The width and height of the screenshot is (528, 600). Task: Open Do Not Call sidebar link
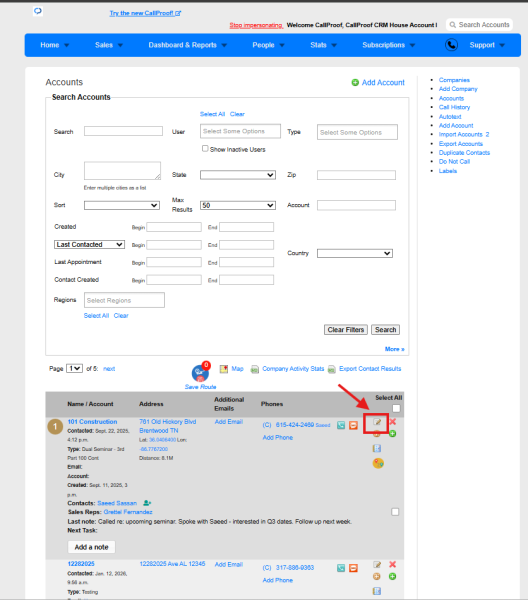(x=454, y=162)
